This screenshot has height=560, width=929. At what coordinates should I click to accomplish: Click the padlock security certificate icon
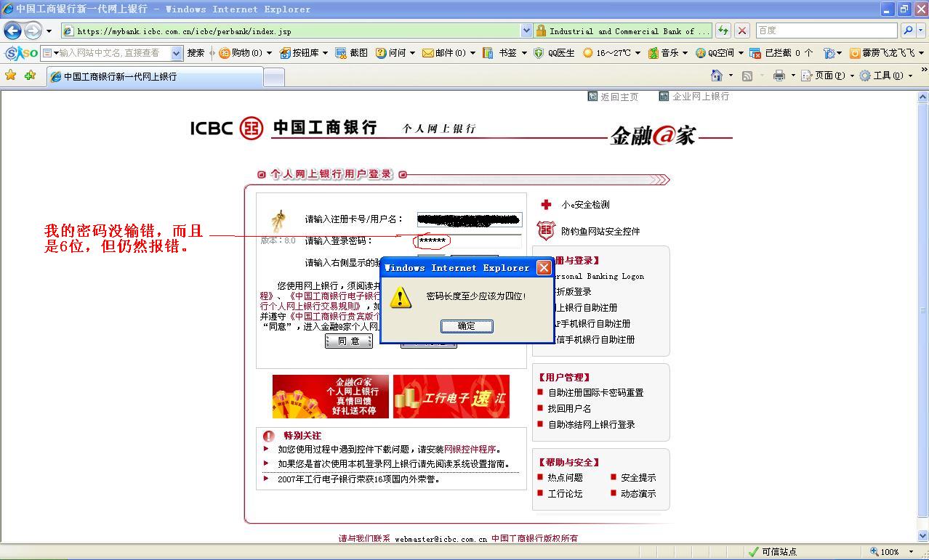[x=541, y=31]
